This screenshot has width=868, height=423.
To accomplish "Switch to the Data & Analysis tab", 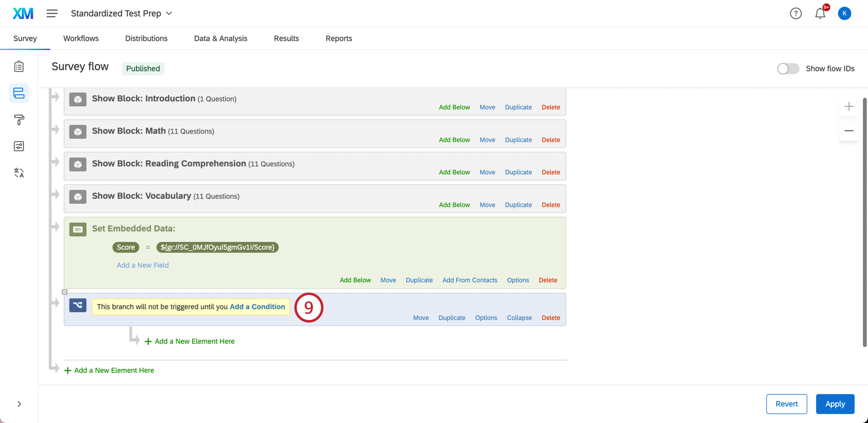I will coord(221,38).
